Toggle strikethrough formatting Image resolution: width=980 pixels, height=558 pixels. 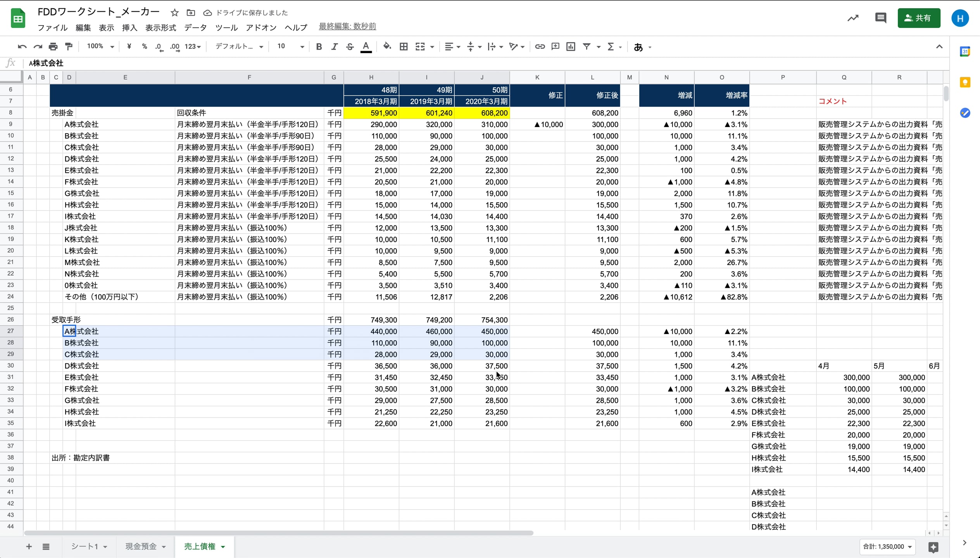pyautogui.click(x=350, y=46)
